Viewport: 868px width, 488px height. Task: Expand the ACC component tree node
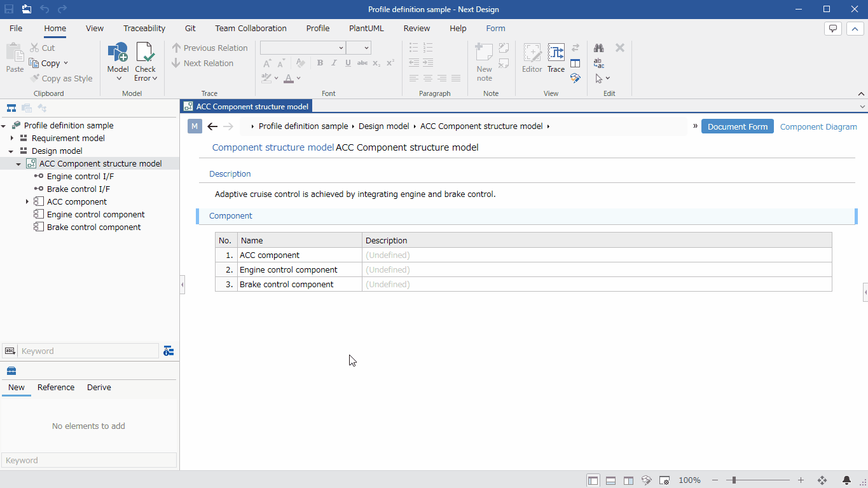pyautogui.click(x=27, y=201)
